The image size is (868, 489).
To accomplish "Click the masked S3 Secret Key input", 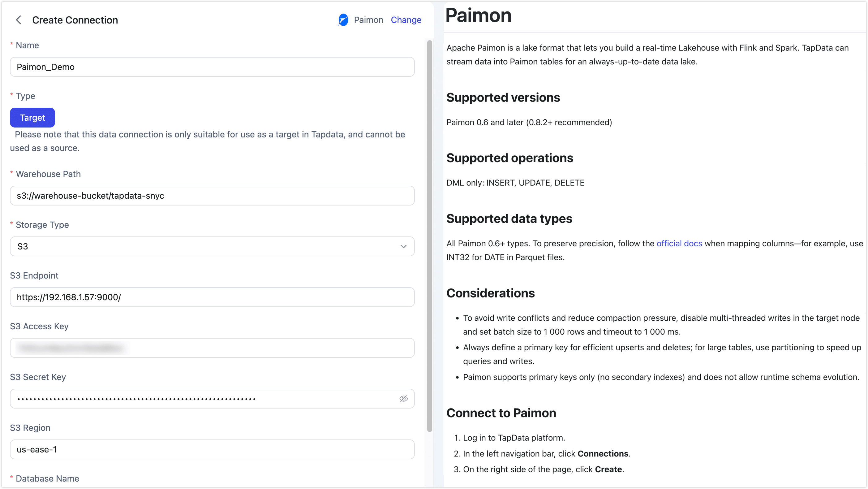I will [202, 399].
